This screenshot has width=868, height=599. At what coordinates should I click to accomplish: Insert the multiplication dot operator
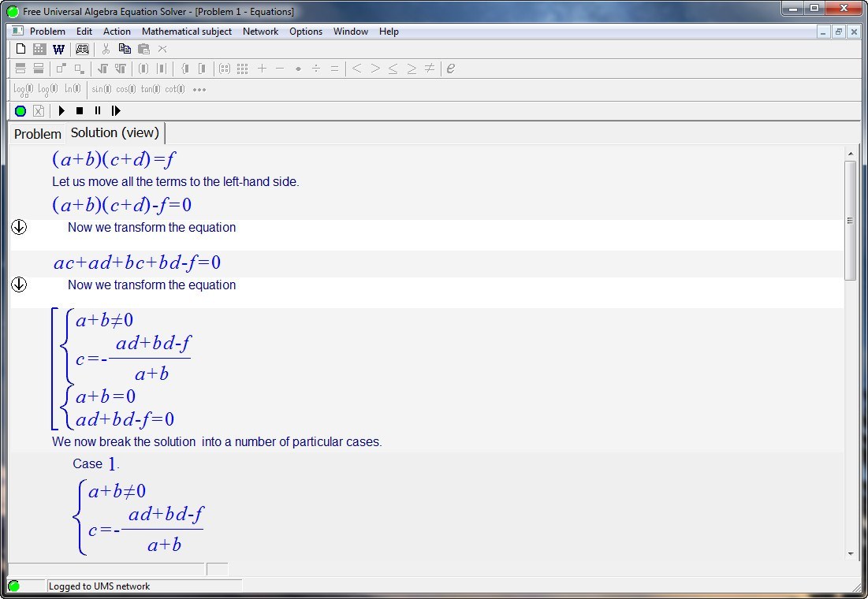point(298,69)
